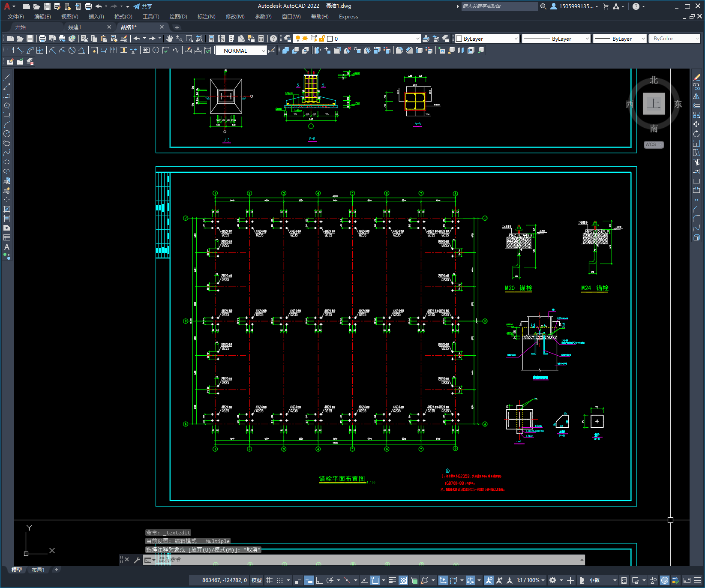Toggle the drawing grid display in status bar
This screenshot has height=588, width=705.
click(269, 580)
